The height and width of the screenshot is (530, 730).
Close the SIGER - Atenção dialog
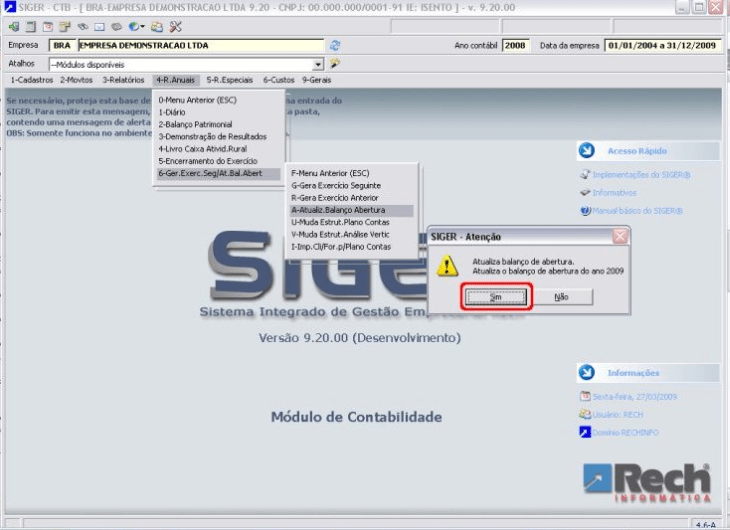click(x=620, y=236)
